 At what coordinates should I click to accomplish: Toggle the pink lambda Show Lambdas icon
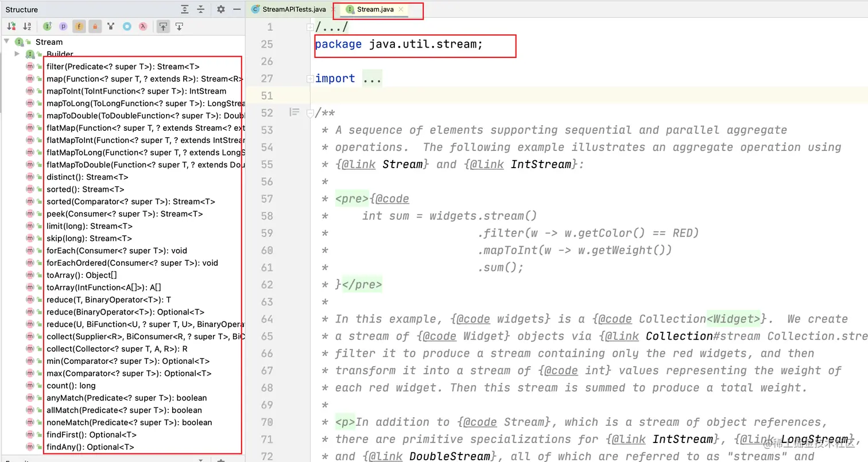click(143, 26)
